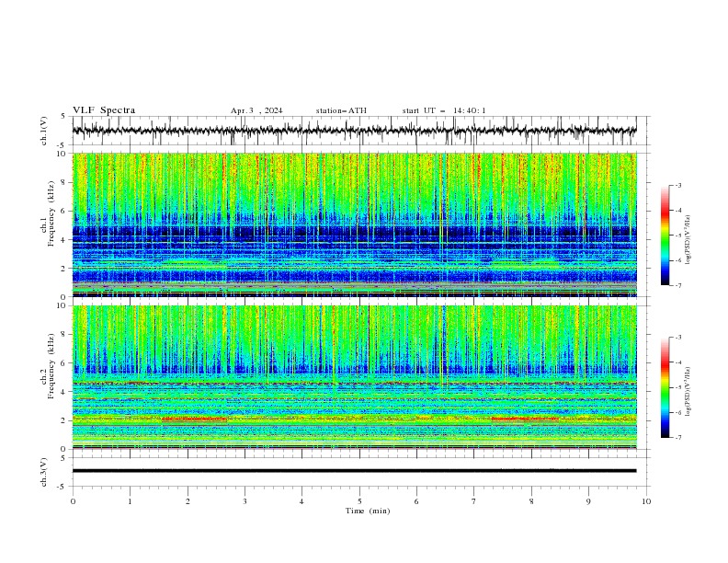
Task: Click the ch.3(V) axis label
Action: pos(44,472)
